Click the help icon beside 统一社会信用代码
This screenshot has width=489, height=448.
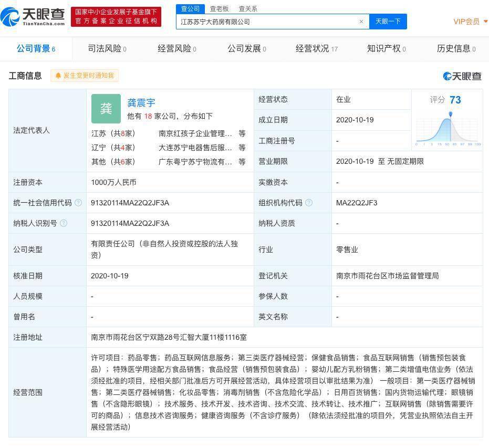tap(78, 203)
